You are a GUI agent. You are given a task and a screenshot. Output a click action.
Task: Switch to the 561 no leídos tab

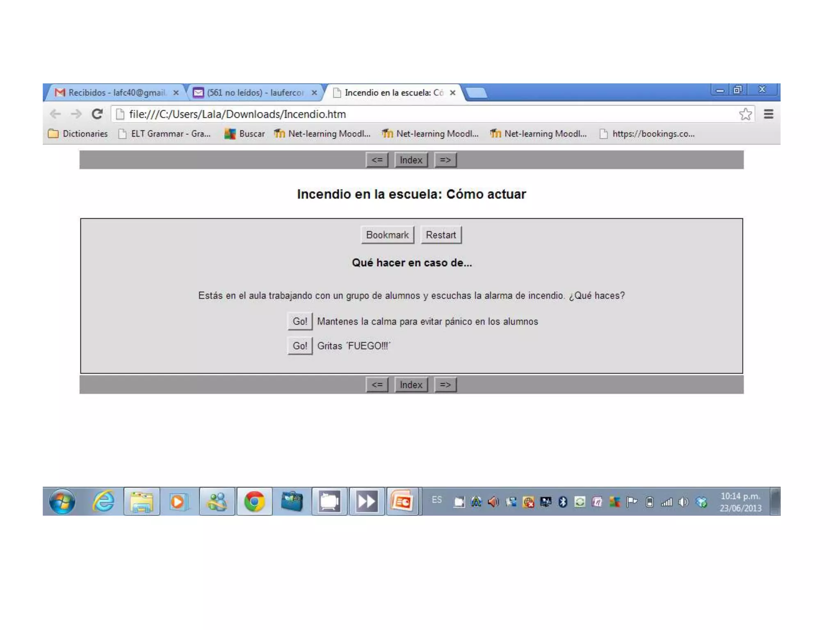click(x=254, y=93)
